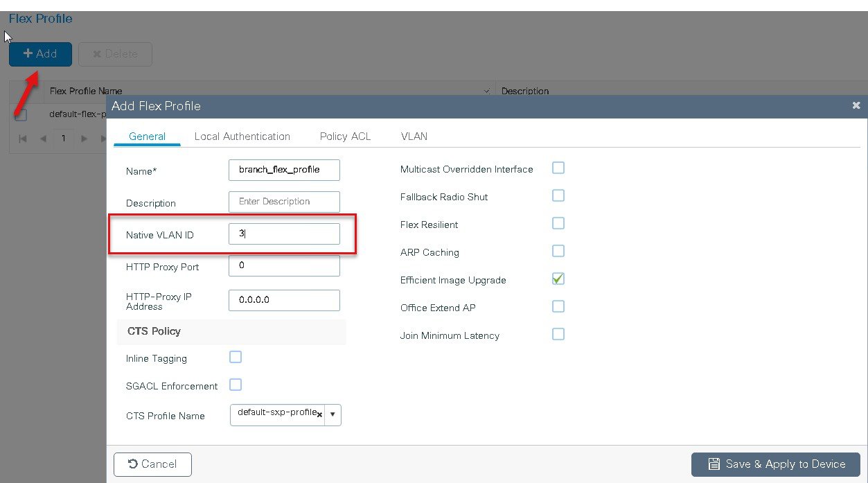Click Save & Apply to Device
Image resolution: width=868 pixels, height=483 pixels.
coord(776,464)
